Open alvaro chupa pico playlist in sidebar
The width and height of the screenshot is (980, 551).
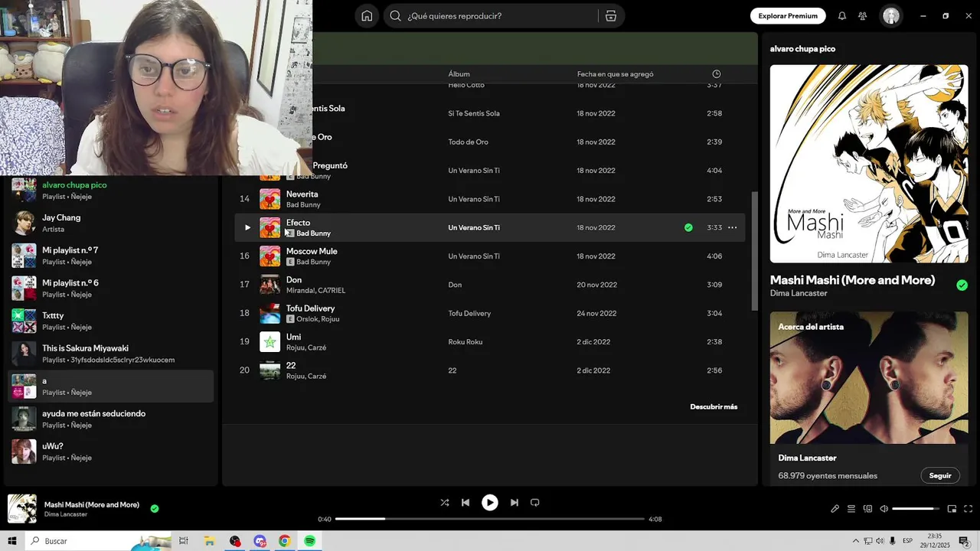pyautogui.click(x=111, y=191)
